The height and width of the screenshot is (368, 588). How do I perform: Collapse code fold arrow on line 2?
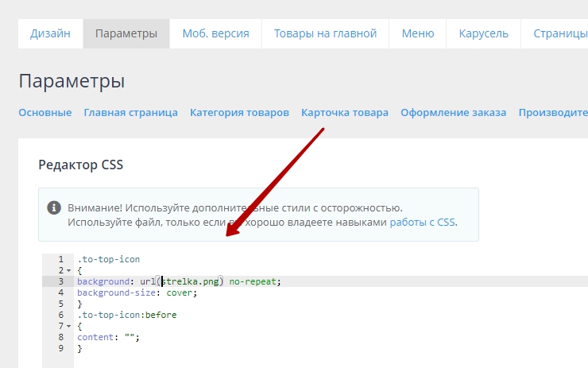(69, 271)
